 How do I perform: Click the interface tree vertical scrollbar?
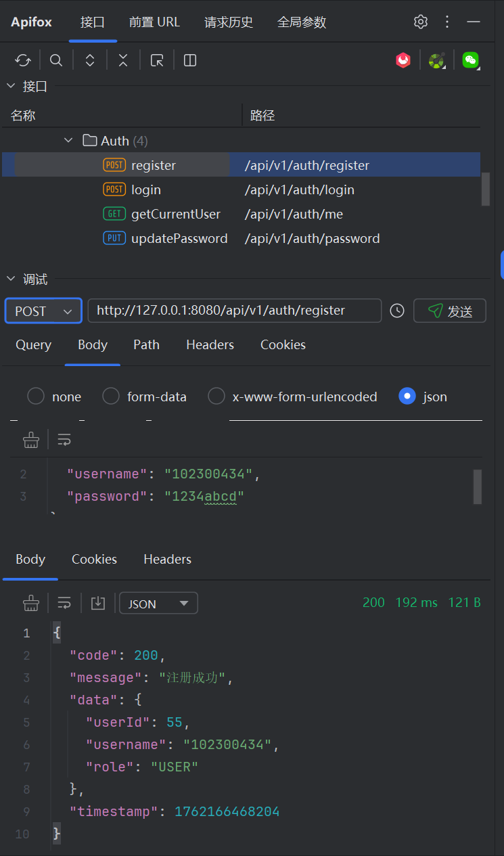point(485,189)
